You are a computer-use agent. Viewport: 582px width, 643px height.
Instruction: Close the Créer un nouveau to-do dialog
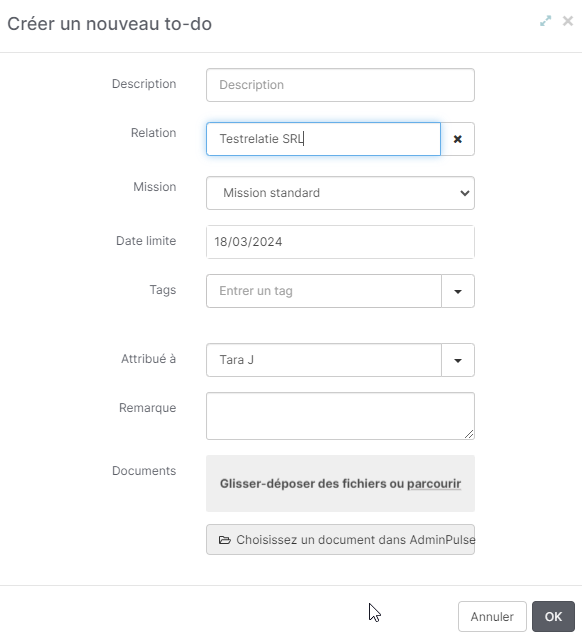[x=568, y=21]
